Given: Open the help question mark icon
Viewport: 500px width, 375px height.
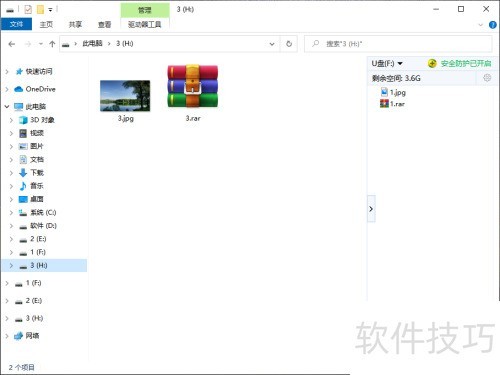Looking at the screenshot, I should coord(492,25).
